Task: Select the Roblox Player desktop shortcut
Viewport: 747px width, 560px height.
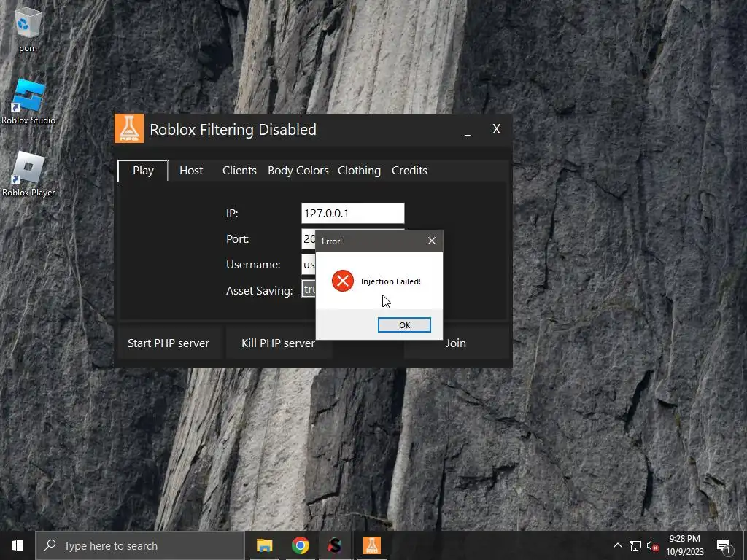Action: coord(28,174)
